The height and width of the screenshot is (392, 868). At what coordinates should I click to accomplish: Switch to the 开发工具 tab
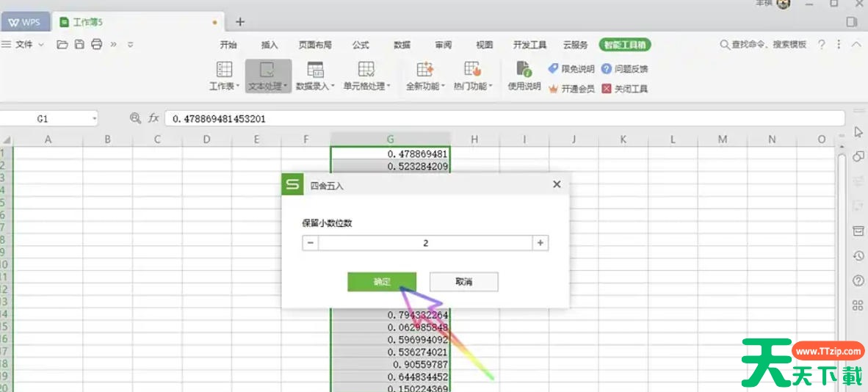pyautogui.click(x=529, y=45)
